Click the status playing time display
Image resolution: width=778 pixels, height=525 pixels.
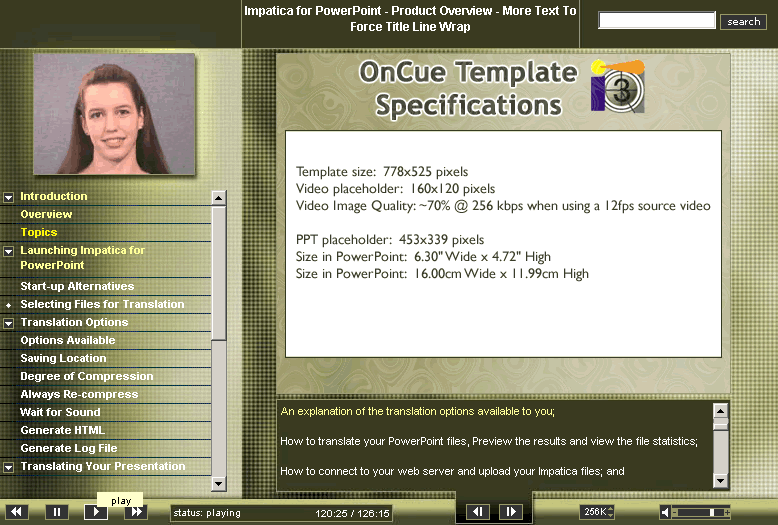click(x=281, y=513)
